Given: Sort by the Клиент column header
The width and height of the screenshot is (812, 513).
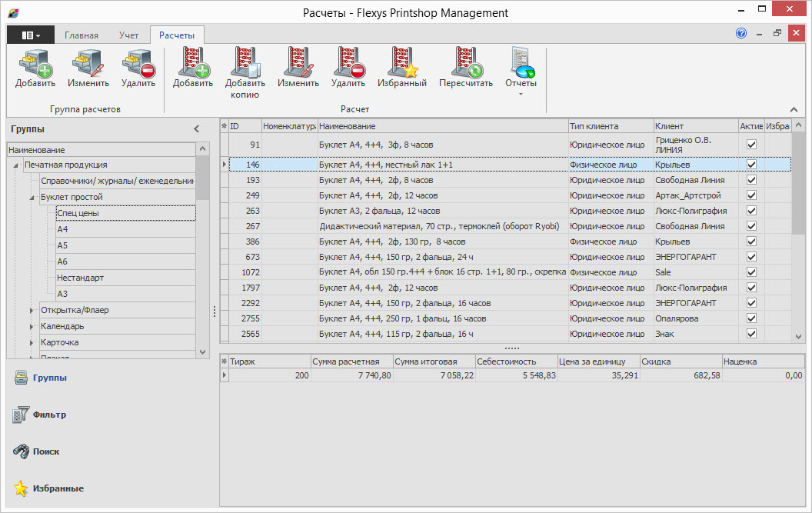Looking at the screenshot, I should [696, 126].
